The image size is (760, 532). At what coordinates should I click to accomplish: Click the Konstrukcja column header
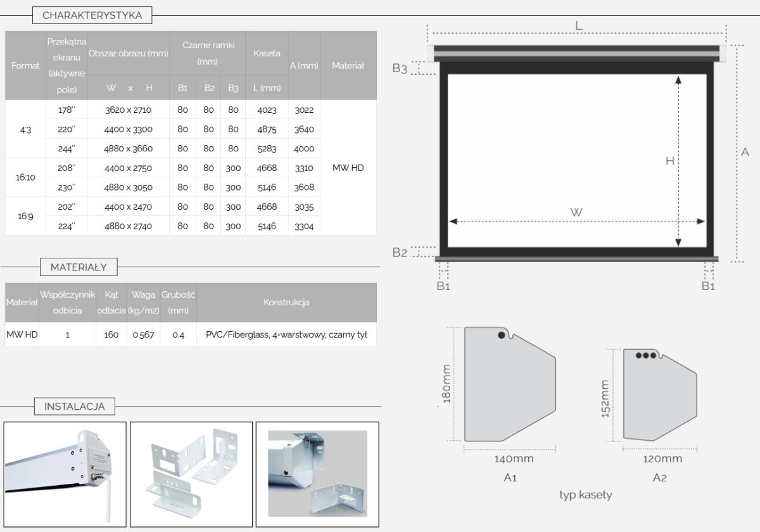(x=286, y=303)
